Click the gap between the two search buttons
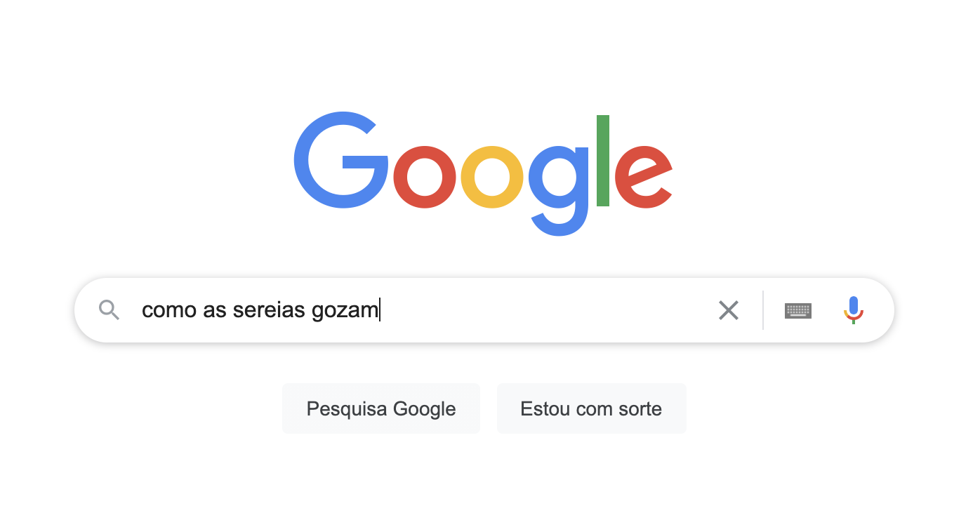Screen dimensions: 980x532 [489, 408]
